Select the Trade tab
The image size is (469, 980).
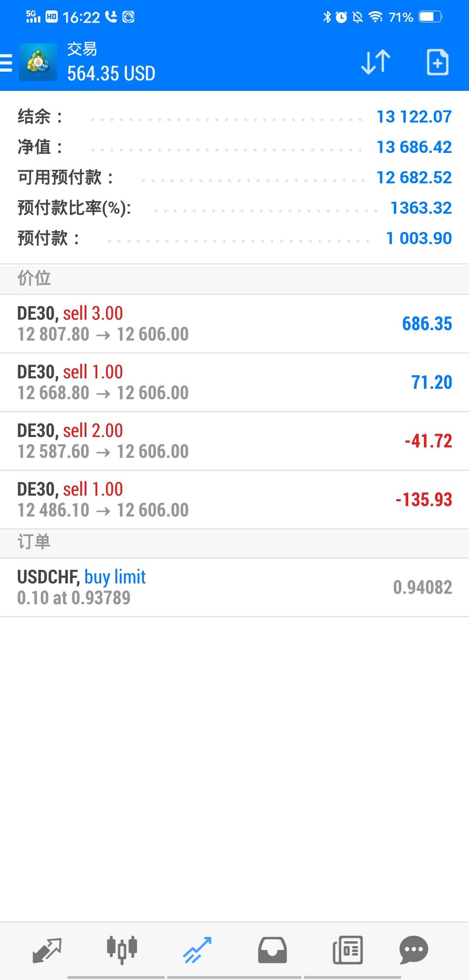pyautogui.click(x=197, y=950)
